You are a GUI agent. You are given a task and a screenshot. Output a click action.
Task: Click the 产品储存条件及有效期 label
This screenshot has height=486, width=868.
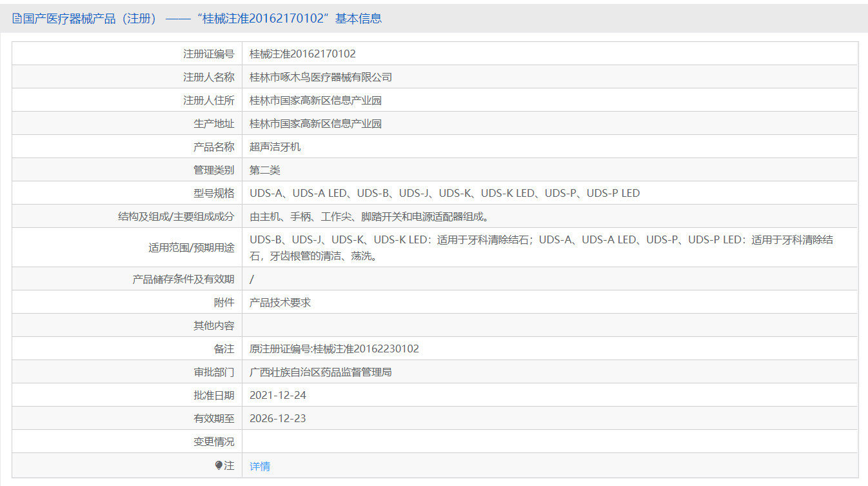(184, 279)
